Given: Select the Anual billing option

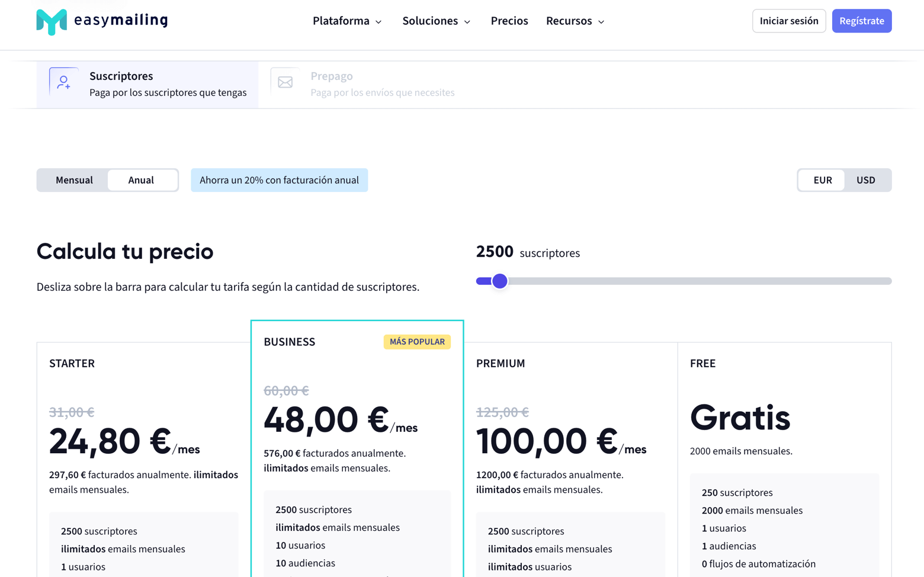Looking at the screenshot, I should 142,180.
